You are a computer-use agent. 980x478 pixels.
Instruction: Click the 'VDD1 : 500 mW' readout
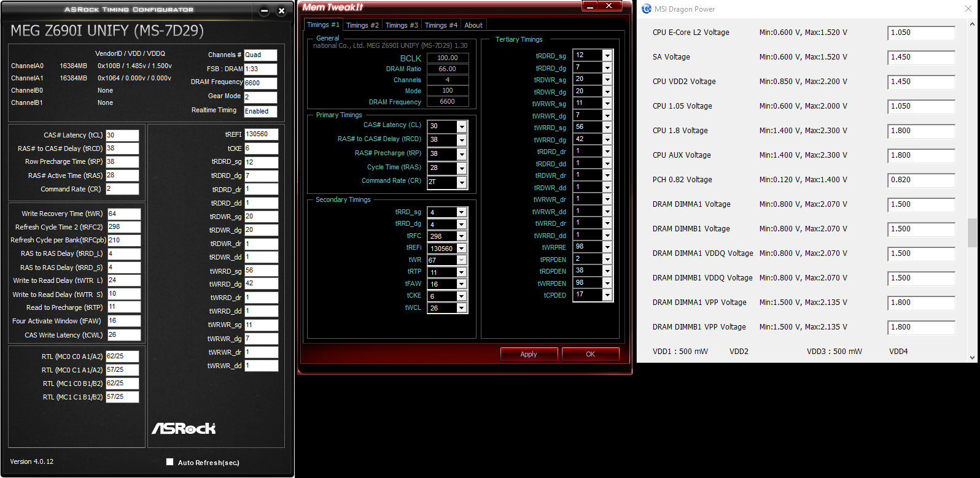click(x=680, y=352)
